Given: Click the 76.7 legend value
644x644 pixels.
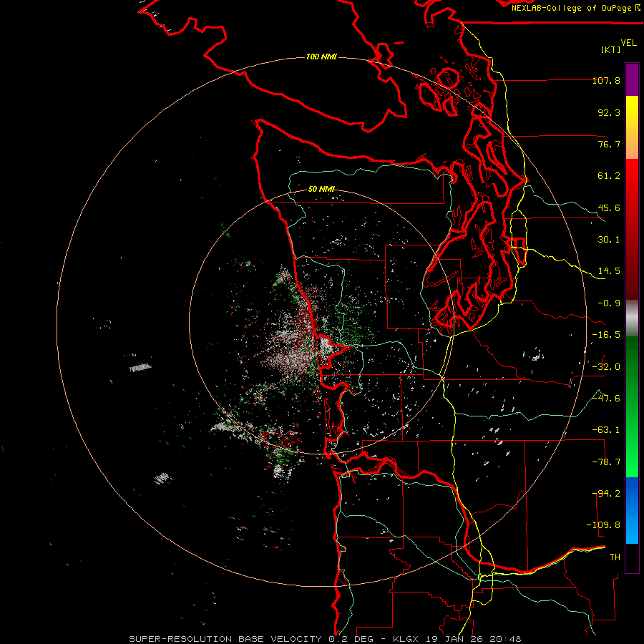Looking at the screenshot, I should pos(609,144).
